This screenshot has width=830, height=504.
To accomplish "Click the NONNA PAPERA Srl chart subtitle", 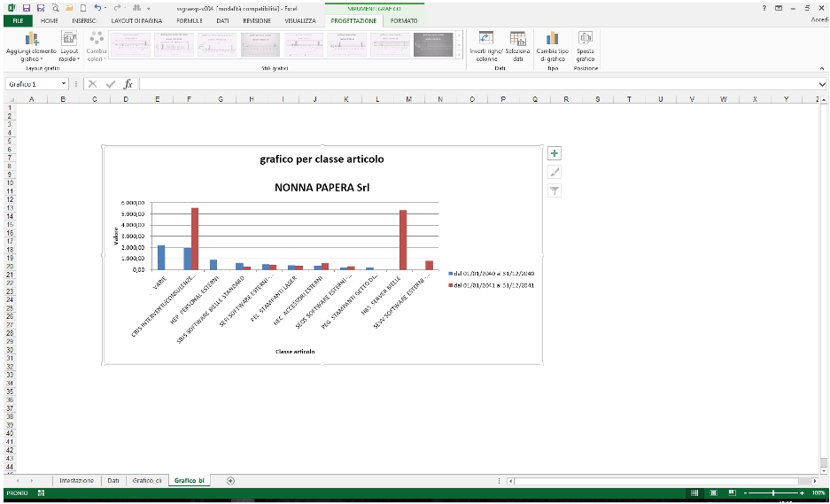I will [x=322, y=187].
